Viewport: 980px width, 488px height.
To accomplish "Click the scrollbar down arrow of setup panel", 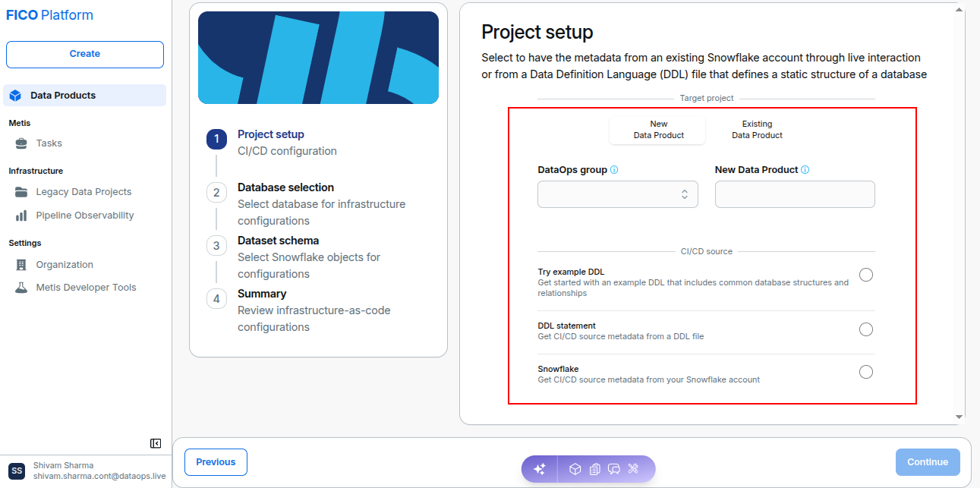I will tap(960, 417).
